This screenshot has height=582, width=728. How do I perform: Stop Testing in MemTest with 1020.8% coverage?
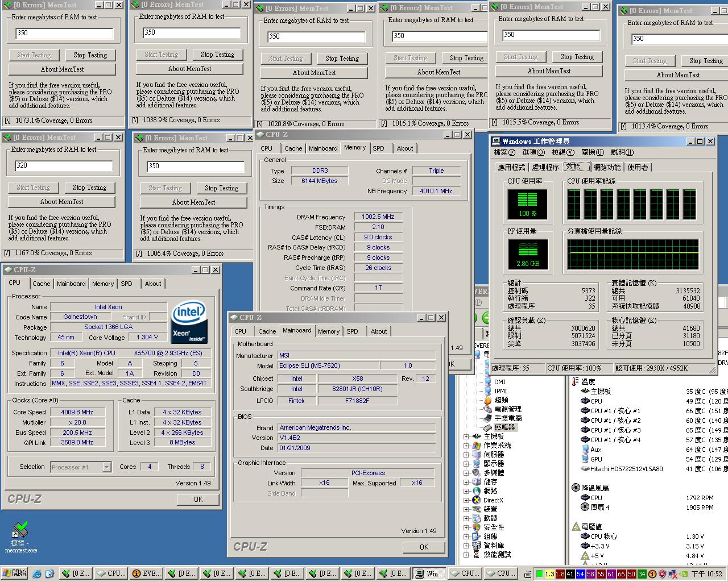pyautogui.click(x=342, y=59)
